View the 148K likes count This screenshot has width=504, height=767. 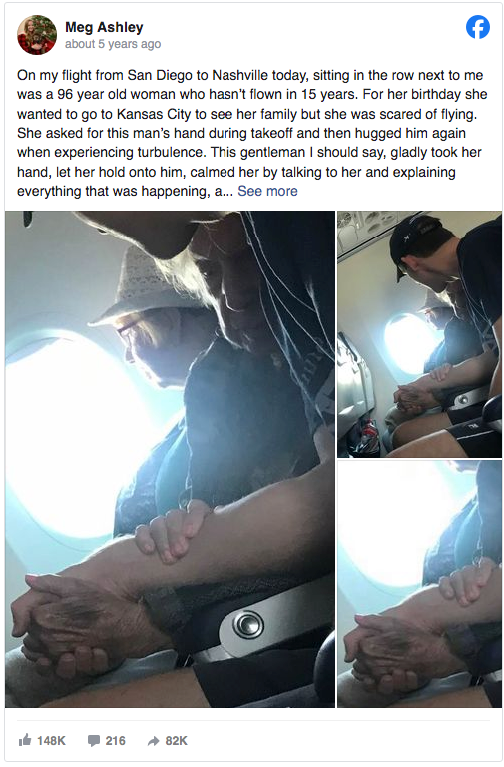51,741
